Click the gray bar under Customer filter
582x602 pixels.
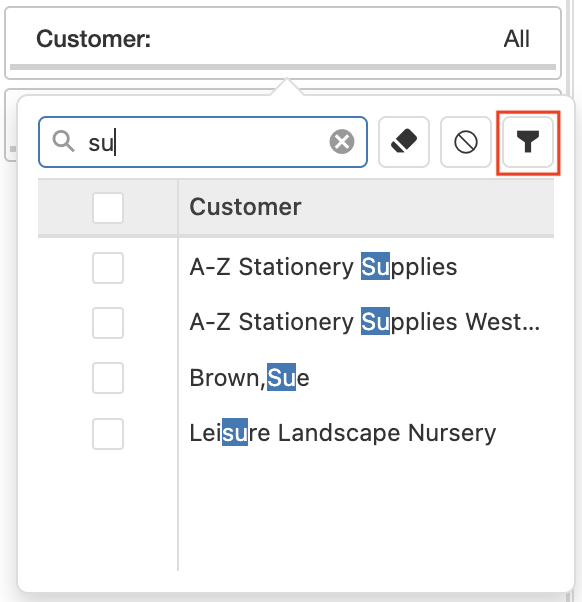pyautogui.click(x=283, y=67)
